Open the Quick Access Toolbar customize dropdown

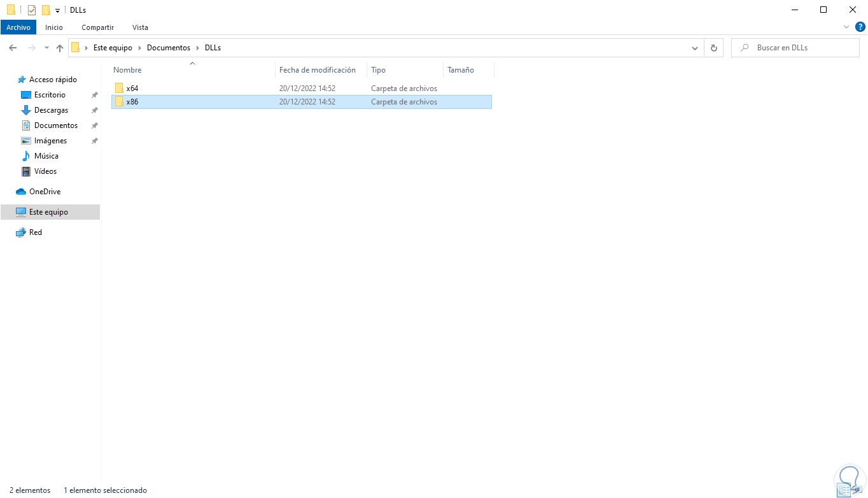(x=57, y=11)
